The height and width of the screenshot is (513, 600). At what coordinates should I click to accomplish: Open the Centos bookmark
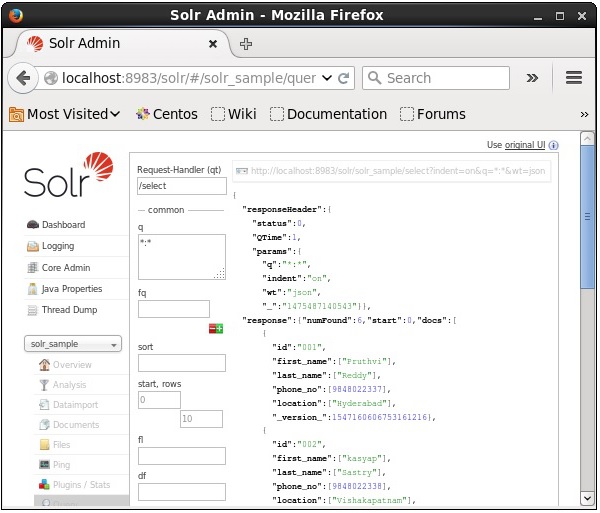pyautogui.click(x=167, y=114)
